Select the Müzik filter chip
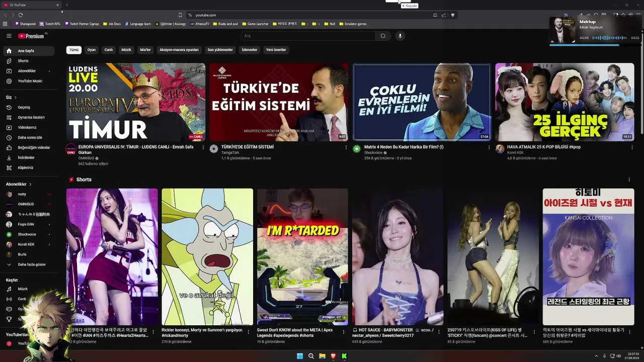Viewport: 644px width, 362px height. (126, 50)
